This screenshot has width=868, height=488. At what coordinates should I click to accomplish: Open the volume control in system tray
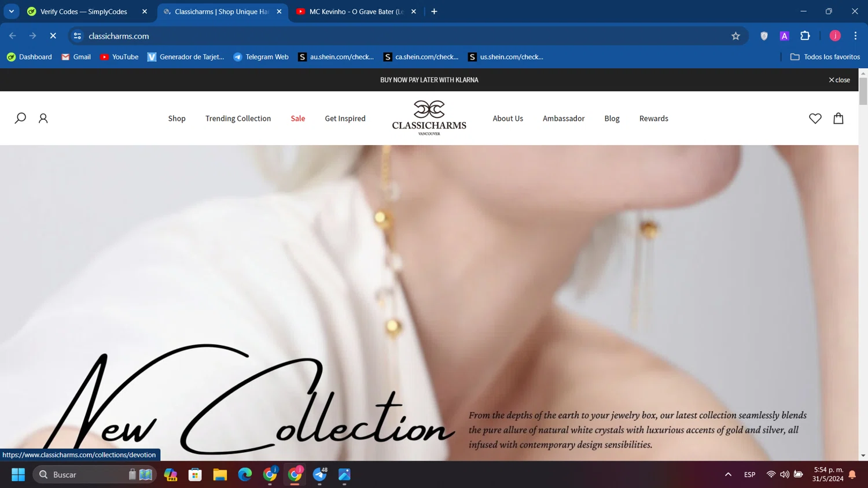coord(784,475)
